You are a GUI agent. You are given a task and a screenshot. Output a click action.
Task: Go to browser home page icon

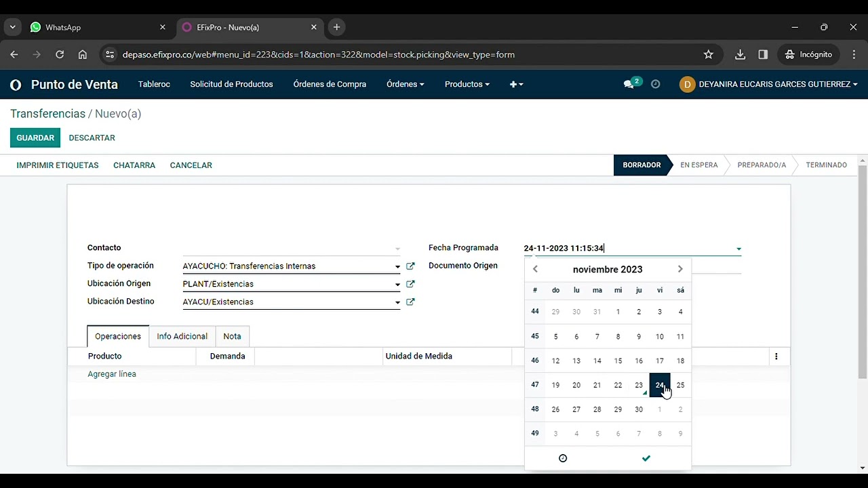pyautogui.click(x=83, y=54)
